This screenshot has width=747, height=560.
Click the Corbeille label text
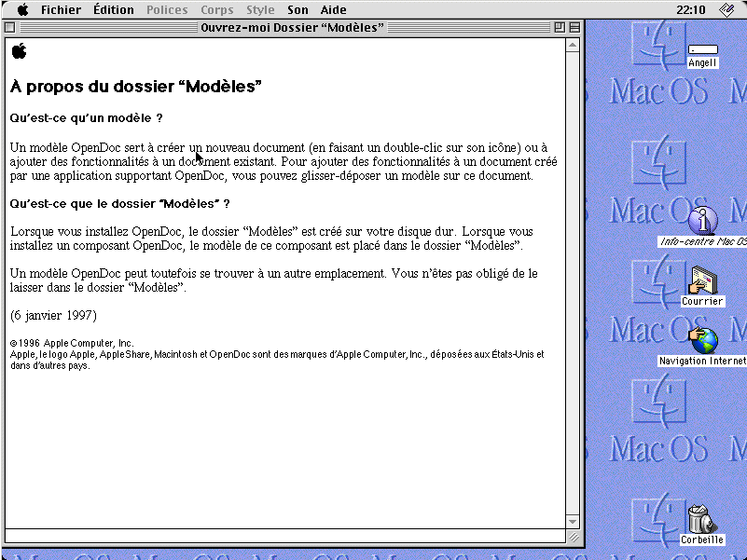click(x=702, y=540)
